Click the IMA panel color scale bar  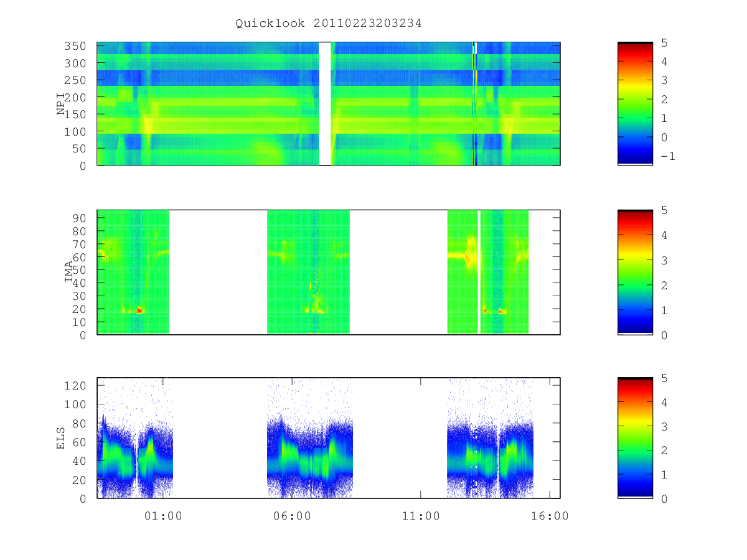(635, 272)
